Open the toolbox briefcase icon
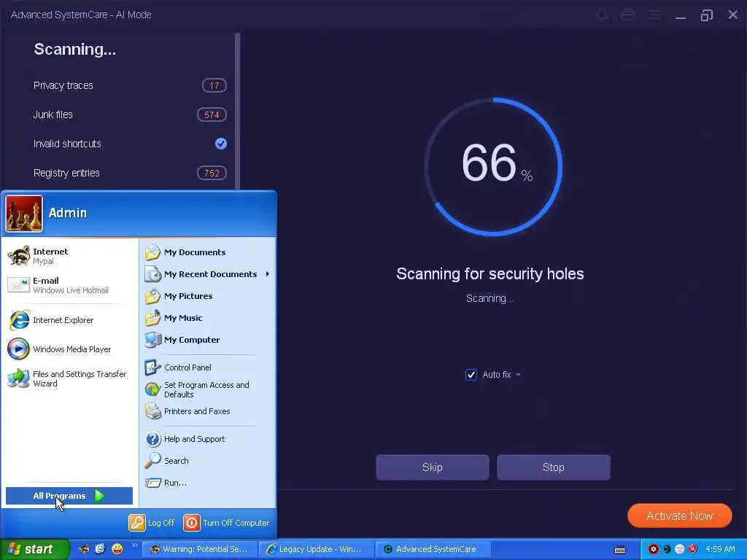Image resolution: width=747 pixels, height=560 pixels. [628, 15]
